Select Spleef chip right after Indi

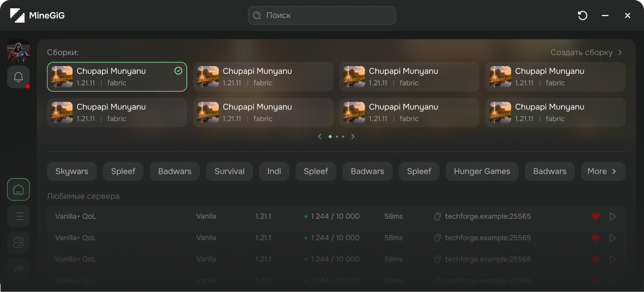[x=316, y=171]
